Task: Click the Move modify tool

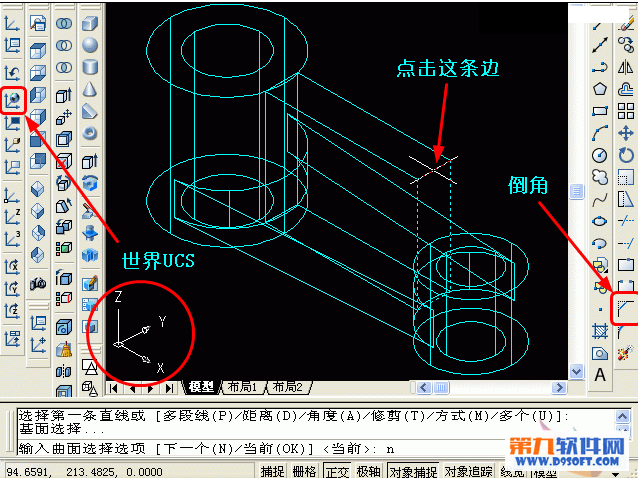Action: click(626, 133)
